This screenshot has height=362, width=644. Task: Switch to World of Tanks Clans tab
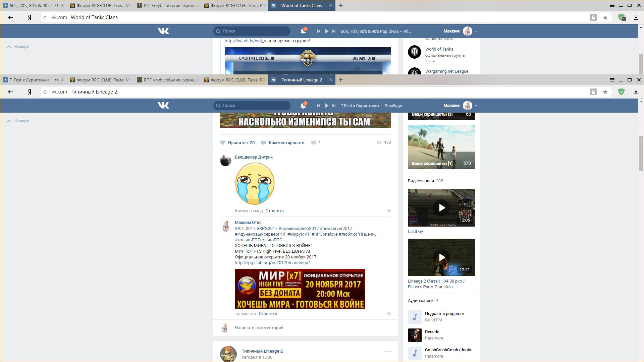(301, 5)
